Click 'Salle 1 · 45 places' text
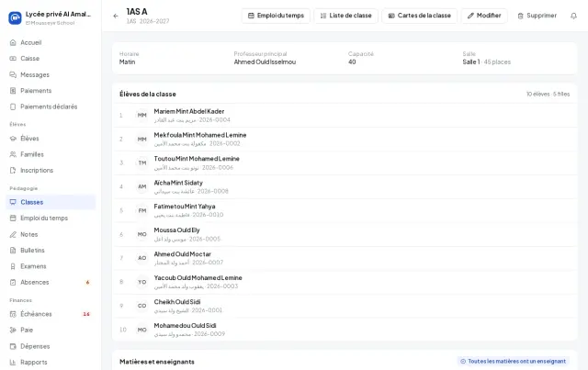The height and width of the screenshot is (370, 588). (x=486, y=62)
